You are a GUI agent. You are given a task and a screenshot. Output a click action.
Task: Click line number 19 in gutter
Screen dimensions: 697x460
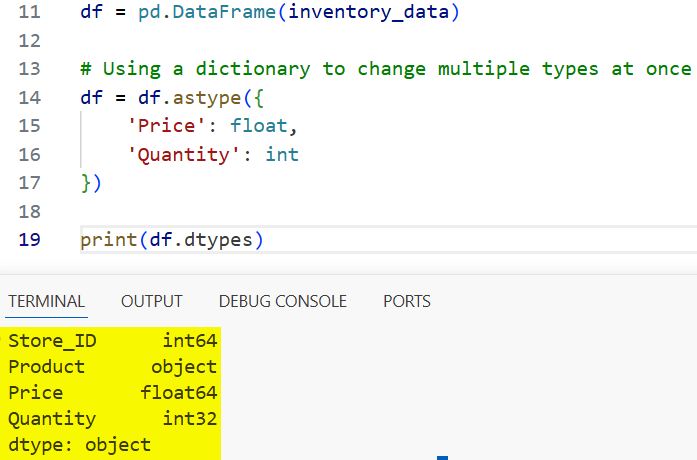click(30, 240)
